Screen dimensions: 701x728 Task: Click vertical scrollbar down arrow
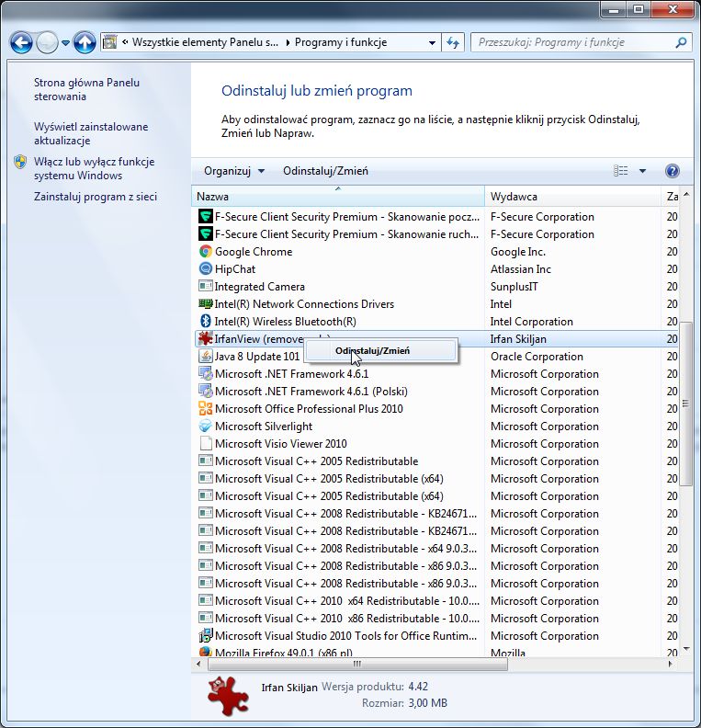click(x=686, y=649)
